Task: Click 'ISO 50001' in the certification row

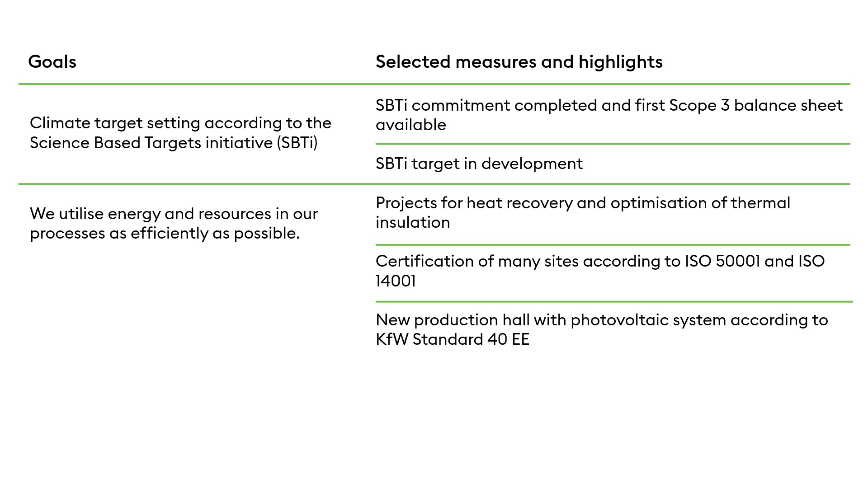Action: click(722, 261)
